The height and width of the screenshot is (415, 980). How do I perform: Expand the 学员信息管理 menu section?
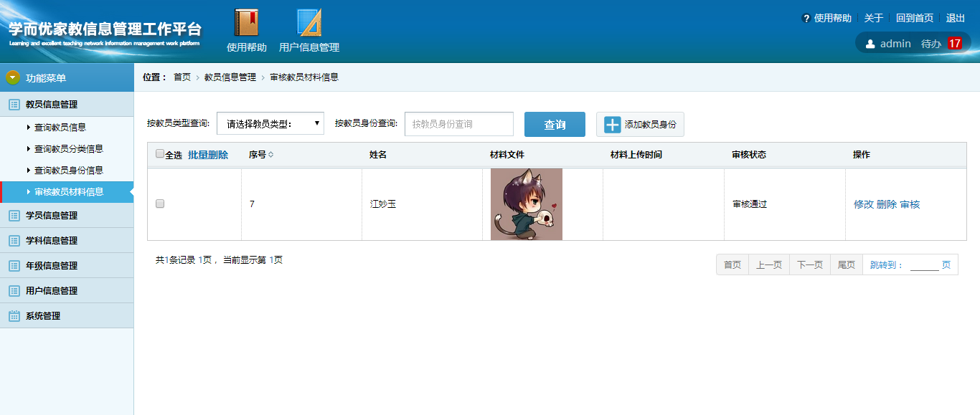pyautogui.click(x=52, y=216)
